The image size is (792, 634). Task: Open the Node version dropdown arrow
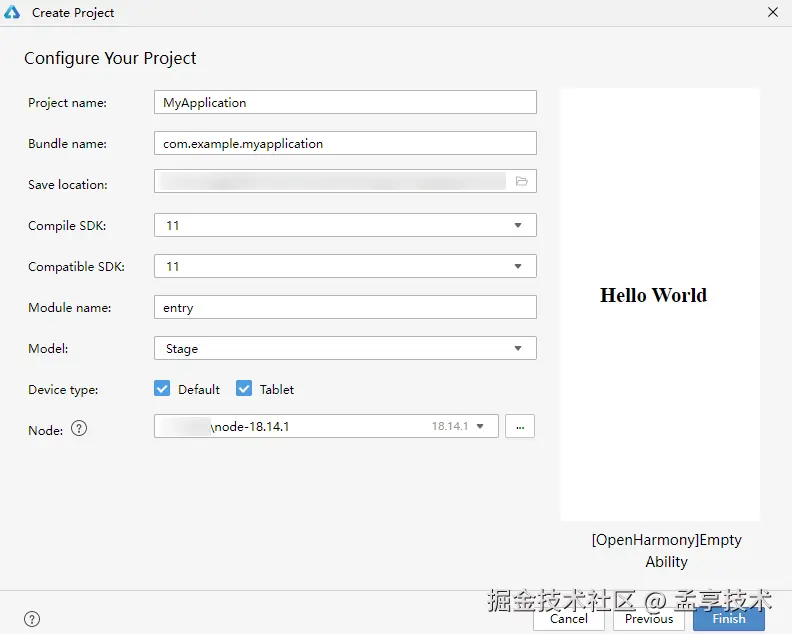pyautogui.click(x=480, y=426)
